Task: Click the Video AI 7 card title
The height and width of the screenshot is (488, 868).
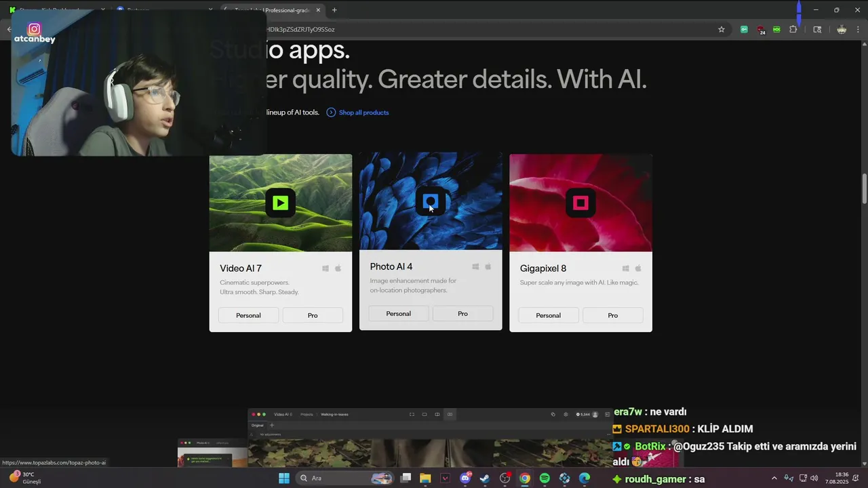Action: click(x=241, y=268)
